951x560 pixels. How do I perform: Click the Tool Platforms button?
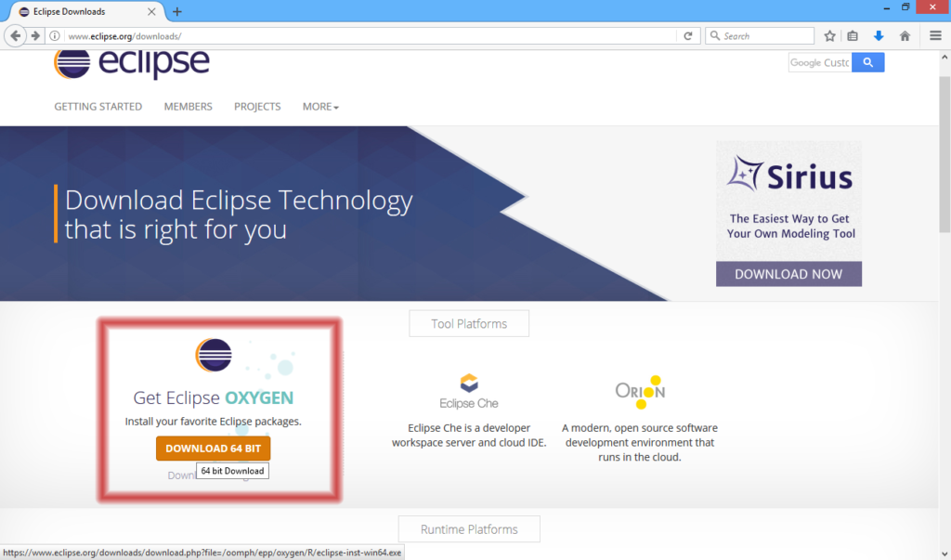pyautogui.click(x=469, y=323)
